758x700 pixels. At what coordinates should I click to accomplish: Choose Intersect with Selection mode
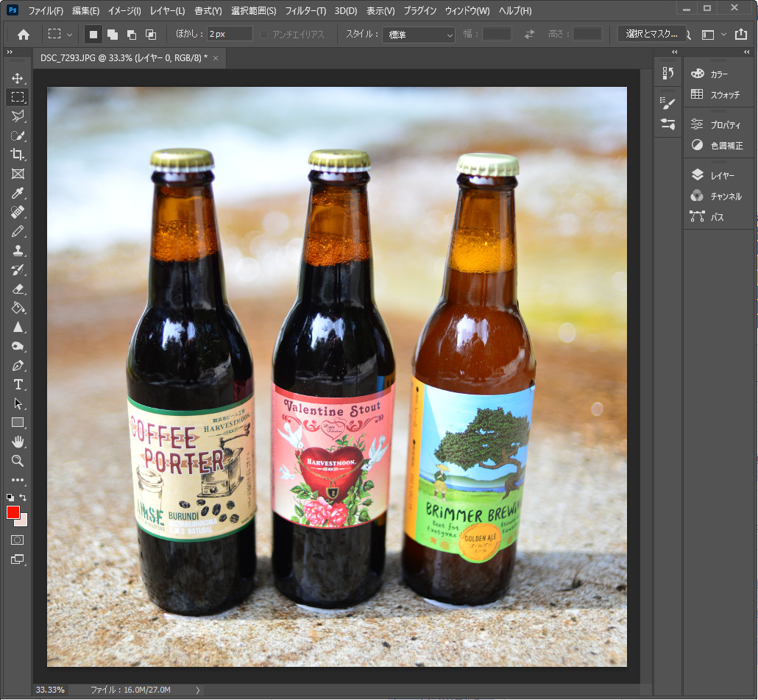tap(151, 35)
